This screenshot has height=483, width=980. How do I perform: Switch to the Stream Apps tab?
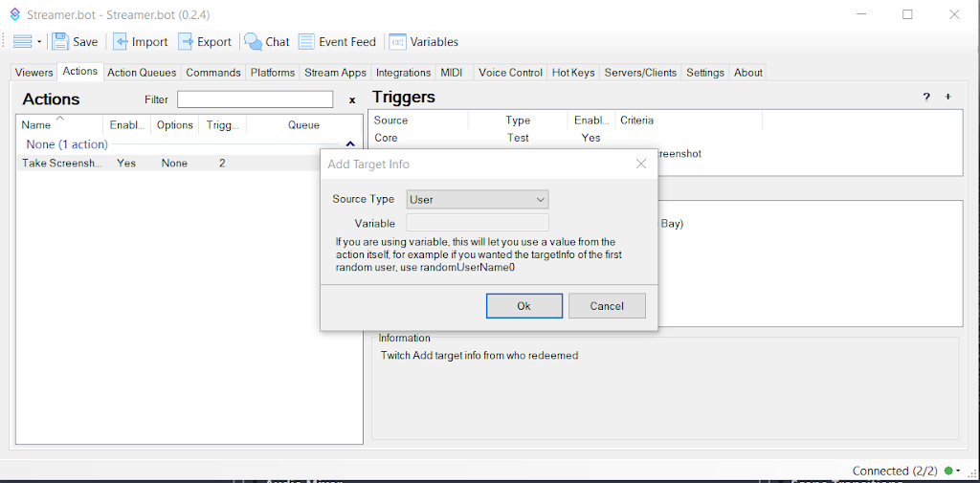[335, 73]
